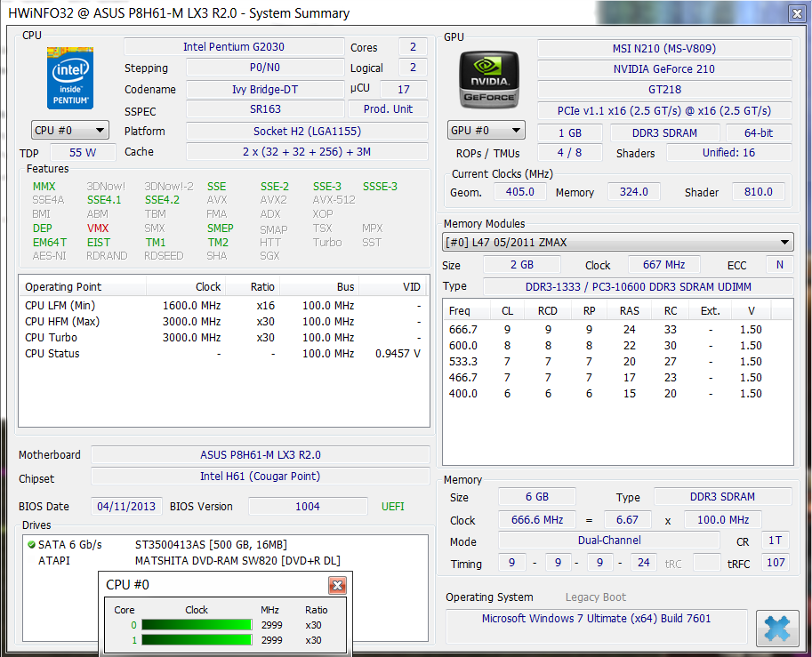Close the HWiNFO32 System Summary window

(797, 13)
